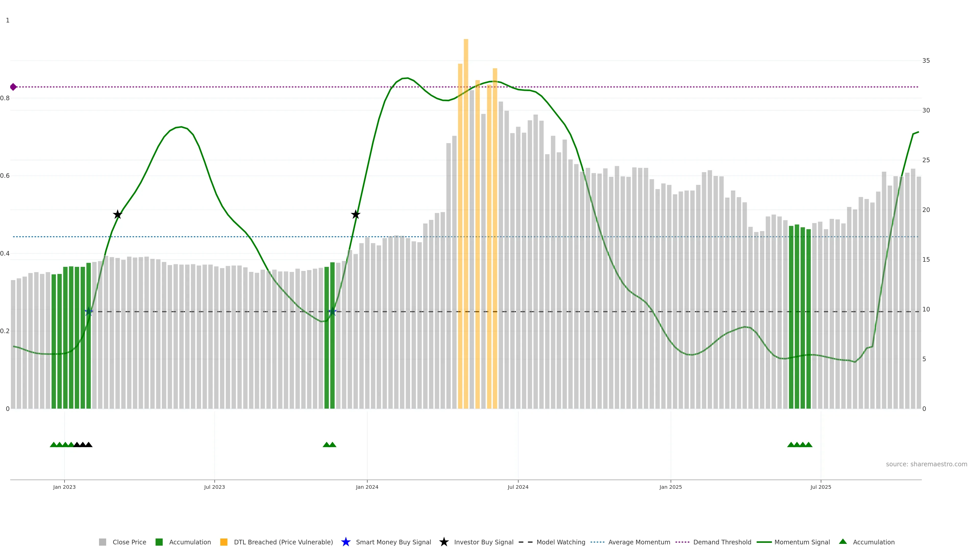Image resolution: width=980 pixels, height=551 pixels.
Task: Click the blue star marker near November 2023
Action: [x=333, y=311]
